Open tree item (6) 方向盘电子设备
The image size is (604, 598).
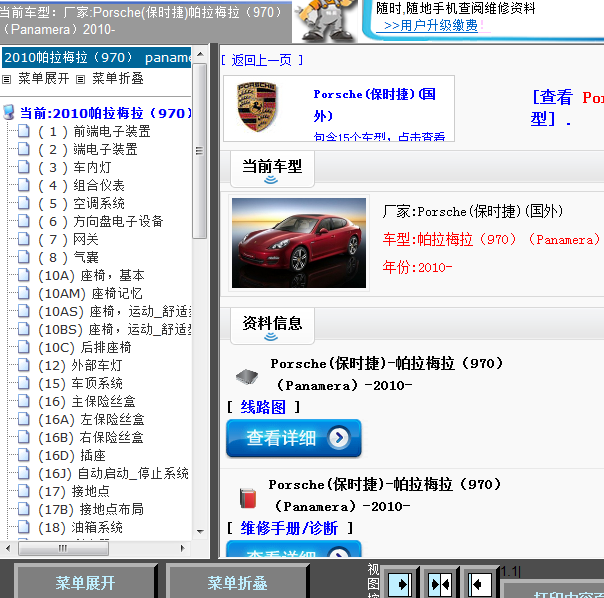[101, 221]
